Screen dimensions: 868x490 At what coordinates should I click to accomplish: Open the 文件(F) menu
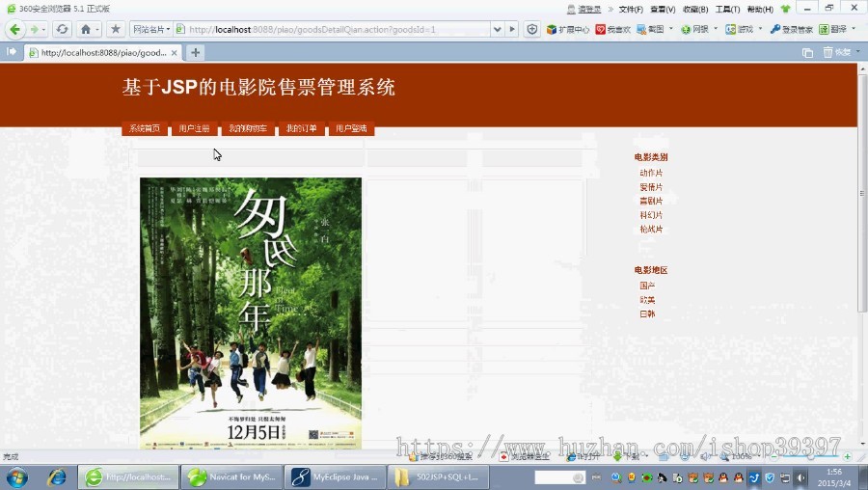tap(631, 9)
